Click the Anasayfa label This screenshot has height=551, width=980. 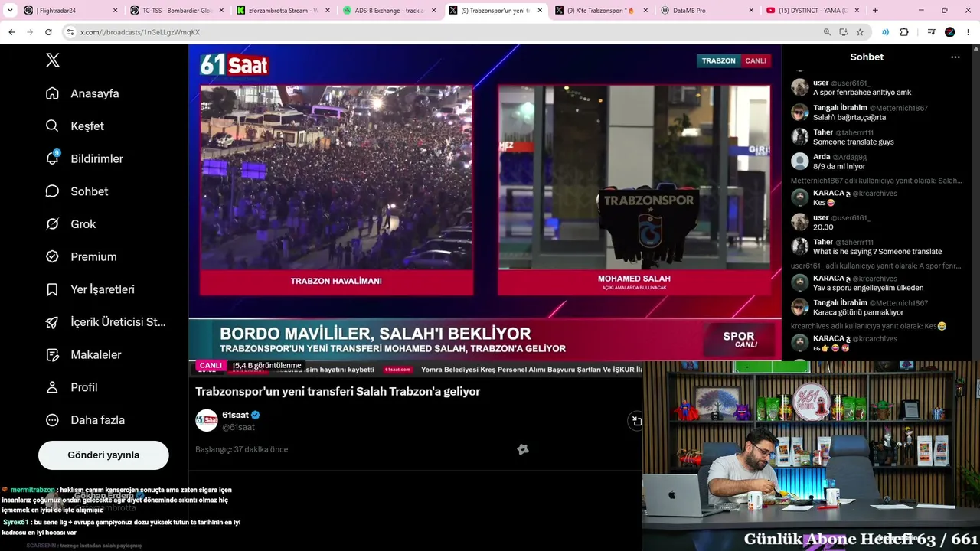[95, 93]
